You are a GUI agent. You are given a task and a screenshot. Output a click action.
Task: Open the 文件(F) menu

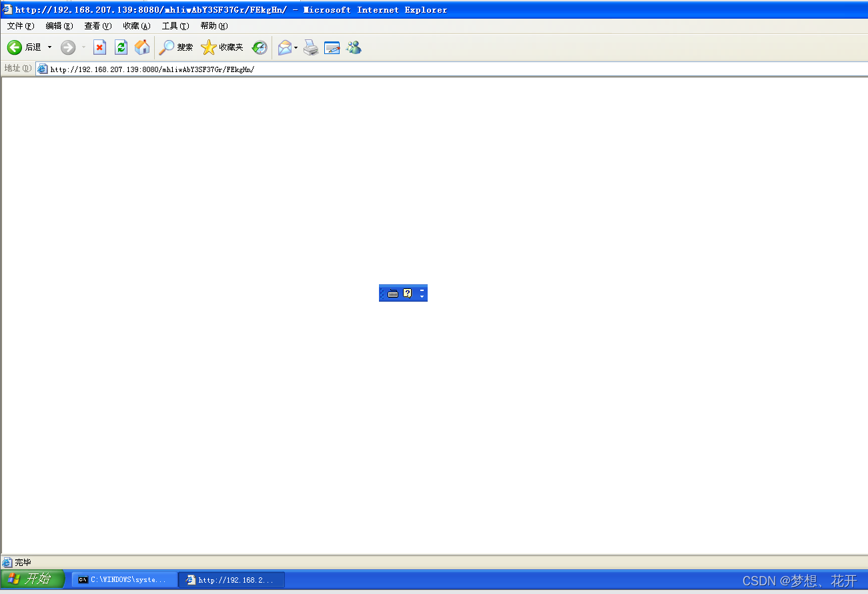(x=21, y=26)
